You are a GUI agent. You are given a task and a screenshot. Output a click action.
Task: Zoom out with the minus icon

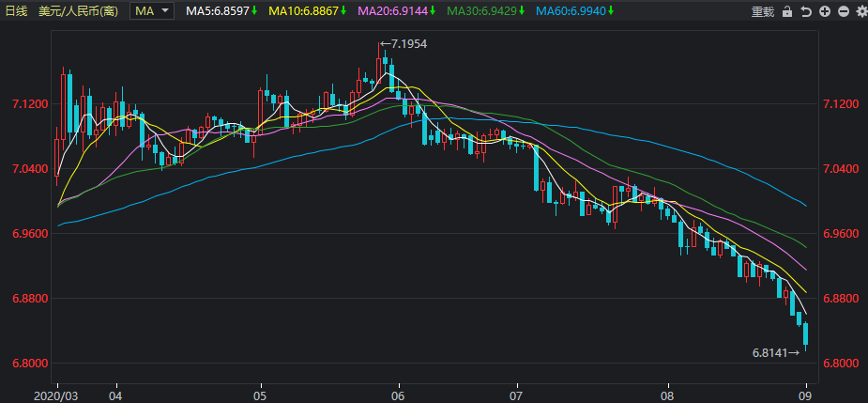click(x=843, y=11)
